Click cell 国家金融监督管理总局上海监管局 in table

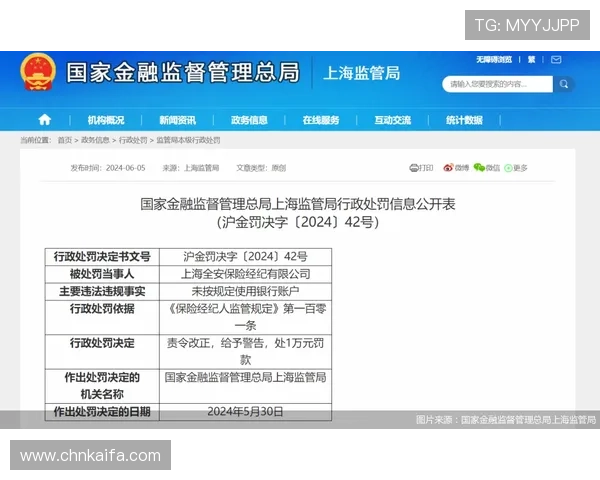245,386
